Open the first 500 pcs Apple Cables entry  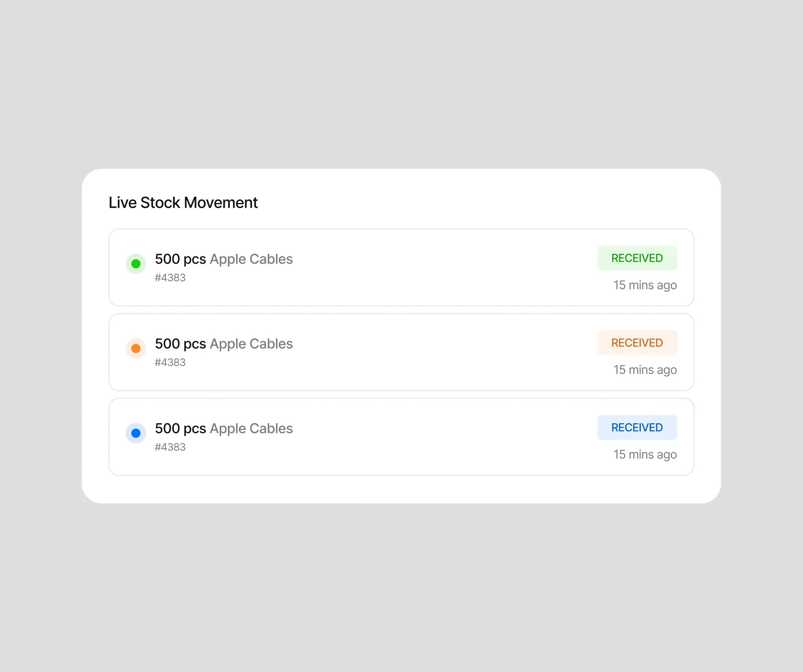pyautogui.click(x=401, y=267)
